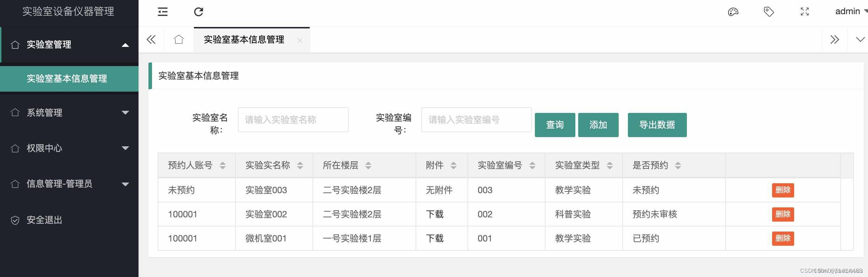Collapse the 实验室管理 sidebar menu
Viewport: 868px width, 277px height.
69,45
